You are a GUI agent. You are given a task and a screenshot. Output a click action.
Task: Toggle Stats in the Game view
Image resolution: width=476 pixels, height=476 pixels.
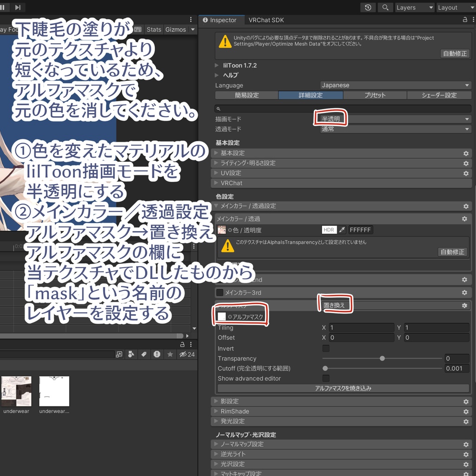[153, 29]
